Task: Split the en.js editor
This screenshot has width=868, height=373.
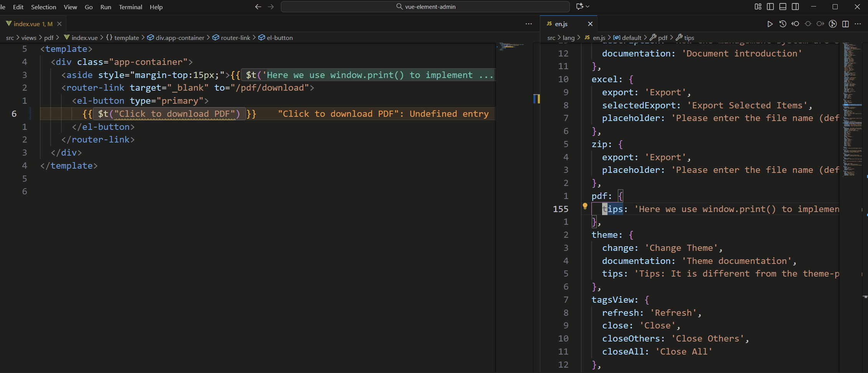Action: click(845, 24)
